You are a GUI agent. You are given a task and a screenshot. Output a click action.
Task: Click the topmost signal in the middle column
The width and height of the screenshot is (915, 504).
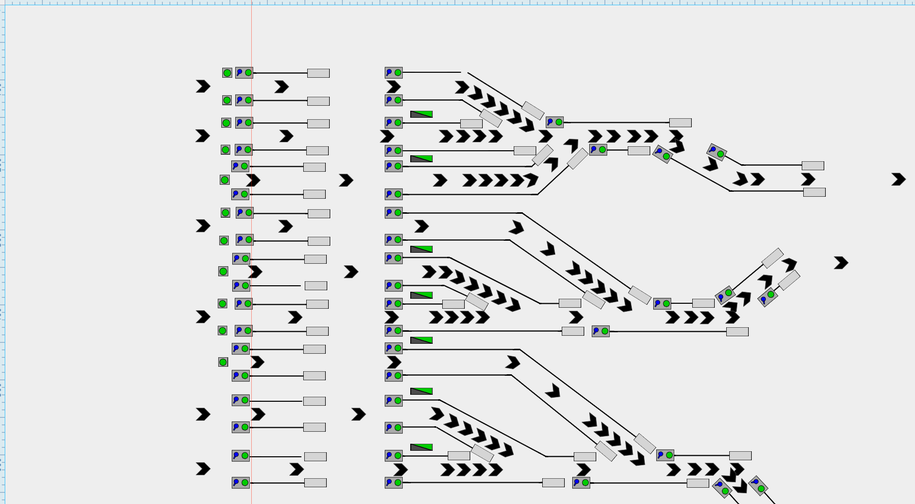pyautogui.click(x=393, y=73)
